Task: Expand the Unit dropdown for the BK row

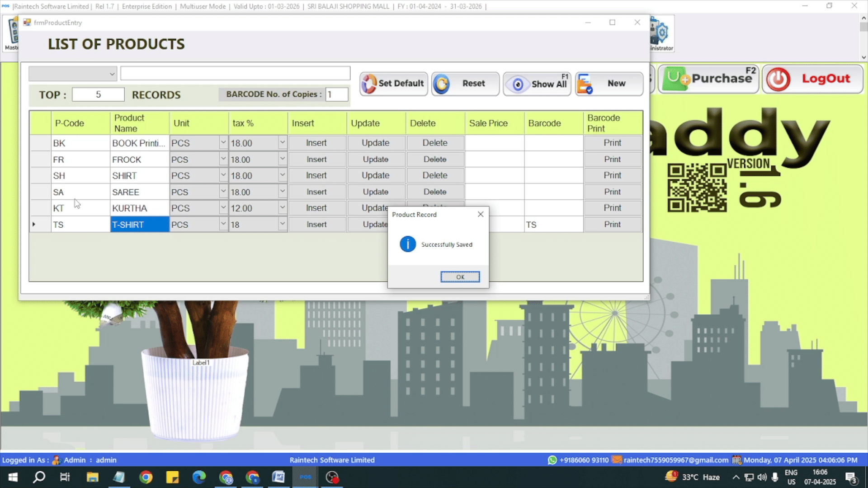Action: point(223,143)
